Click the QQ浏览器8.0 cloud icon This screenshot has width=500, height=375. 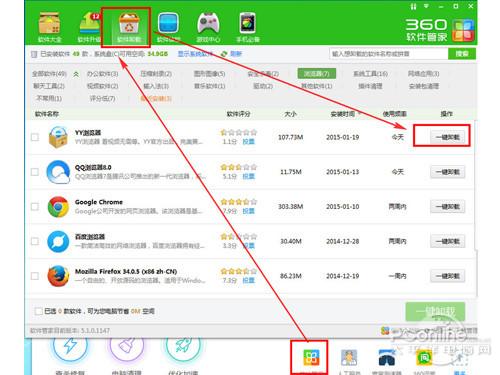coord(58,172)
